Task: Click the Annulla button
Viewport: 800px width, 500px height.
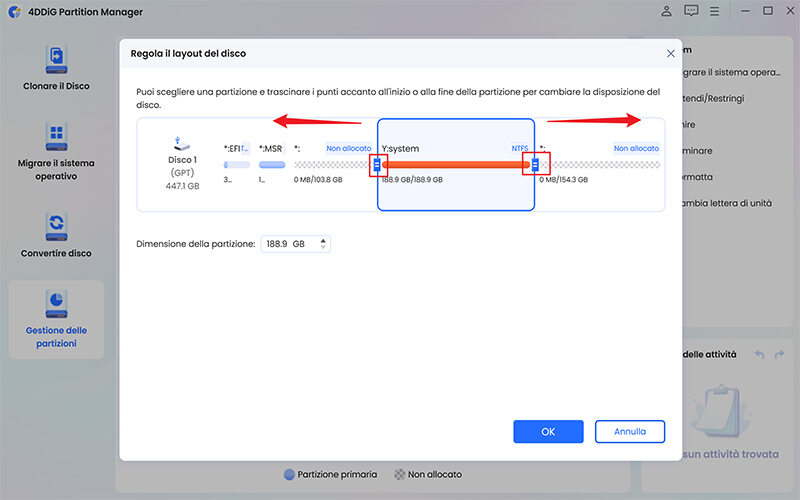Action: point(629,431)
